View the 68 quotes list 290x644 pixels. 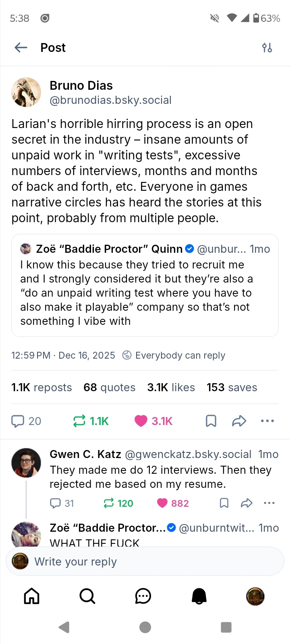(109, 387)
